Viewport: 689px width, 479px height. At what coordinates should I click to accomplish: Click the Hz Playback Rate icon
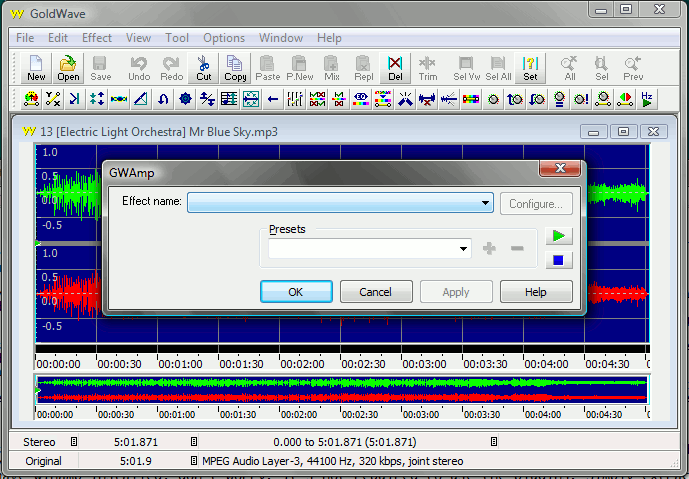pyautogui.click(x=647, y=99)
